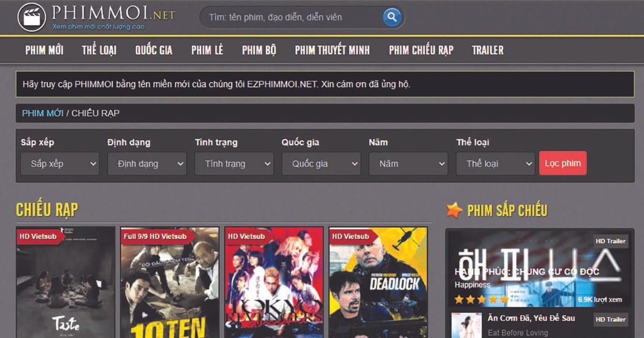This screenshot has width=644, height=338.
Task: Click the Chiếu Rạp section heading
Action: coord(47,210)
